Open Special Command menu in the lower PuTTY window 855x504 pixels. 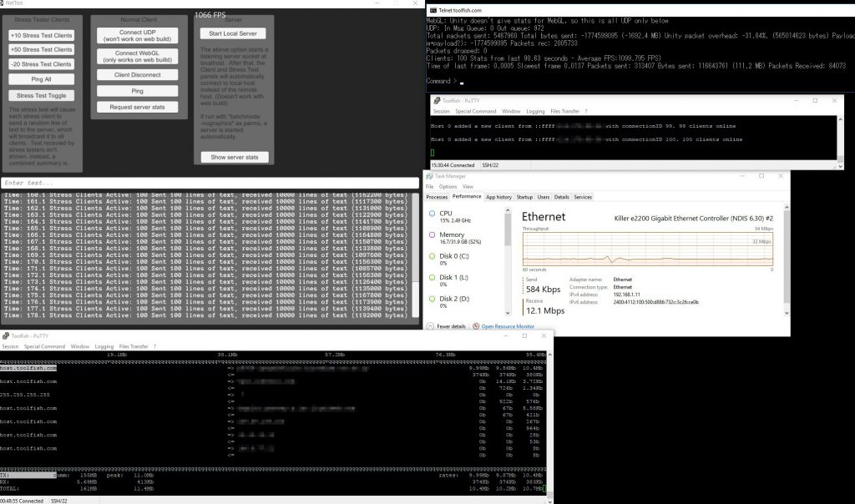click(44, 346)
